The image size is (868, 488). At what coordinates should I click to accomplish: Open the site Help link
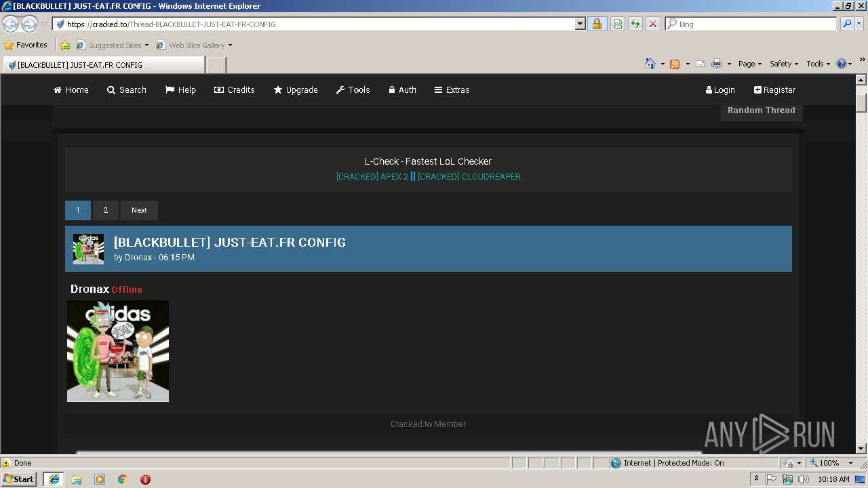click(180, 89)
